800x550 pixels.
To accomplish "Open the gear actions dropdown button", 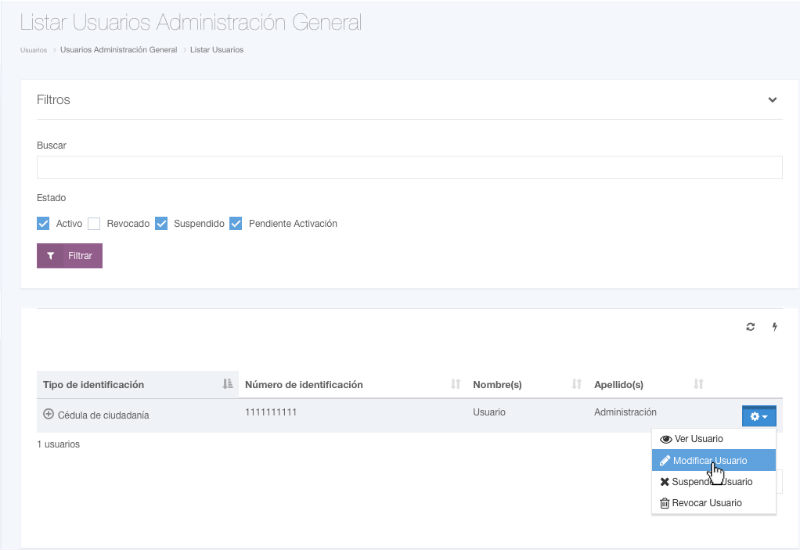I will [758, 416].
